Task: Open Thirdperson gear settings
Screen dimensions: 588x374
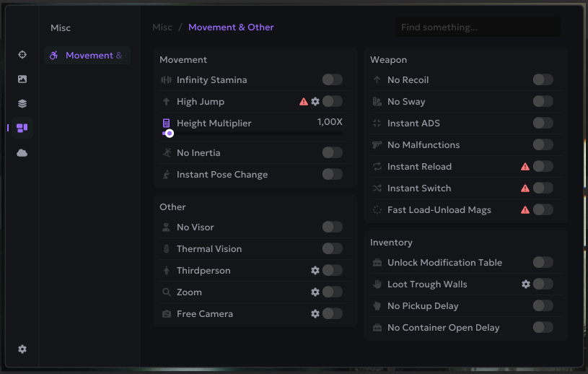Action: point(315,271)
